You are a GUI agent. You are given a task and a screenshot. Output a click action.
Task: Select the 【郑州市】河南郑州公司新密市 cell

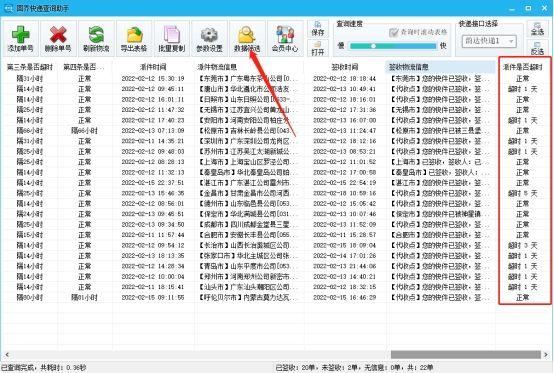(249, 277)
